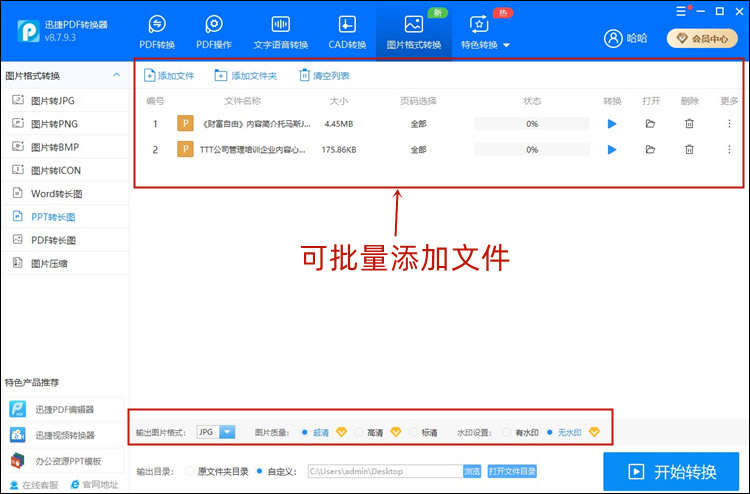Select 自定义 output directory radio button
The image size is (750, 494).
coord(259,472)
